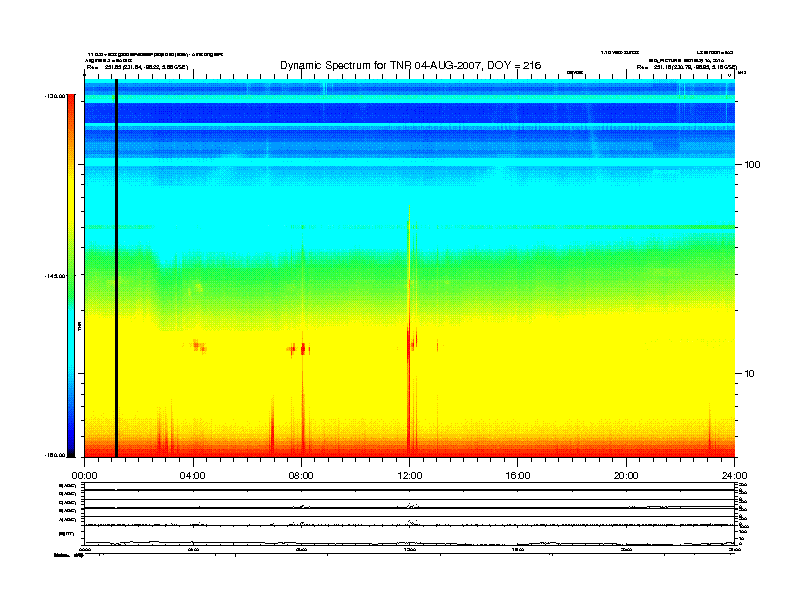Click the tall burst spike at 12:00
This screenshot has width=792, height=612.
coord(409,331)
